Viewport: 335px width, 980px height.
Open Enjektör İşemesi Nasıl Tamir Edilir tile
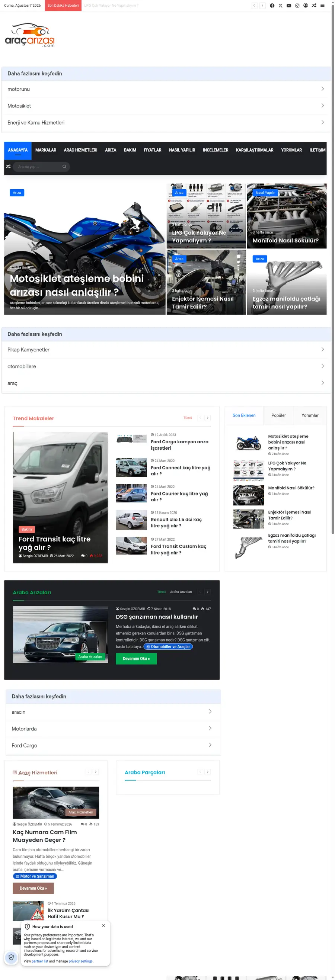(x=206, y=282)
